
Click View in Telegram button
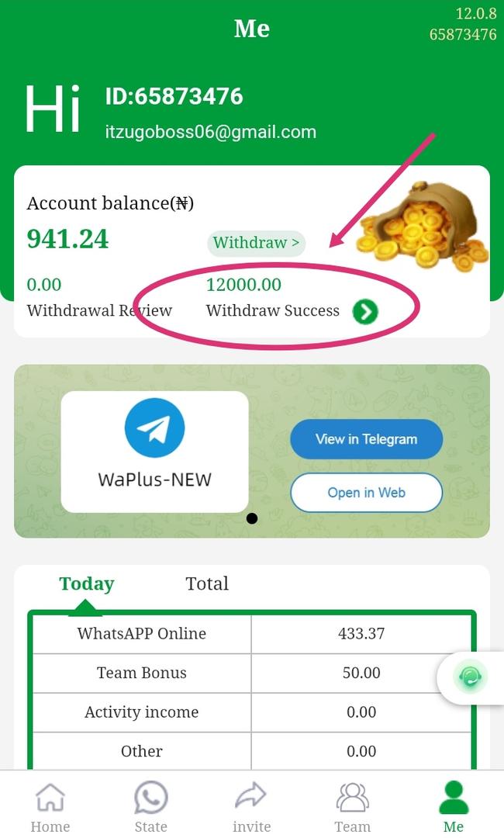(366, 439)
